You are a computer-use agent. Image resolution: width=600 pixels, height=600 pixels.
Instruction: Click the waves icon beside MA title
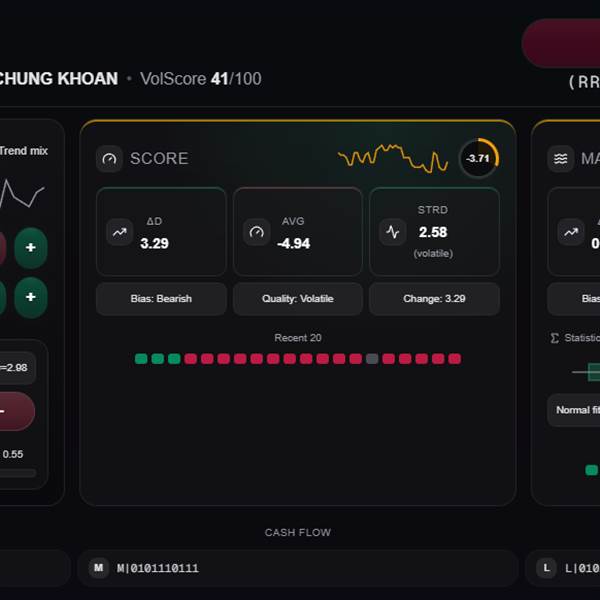coord(561,158)
